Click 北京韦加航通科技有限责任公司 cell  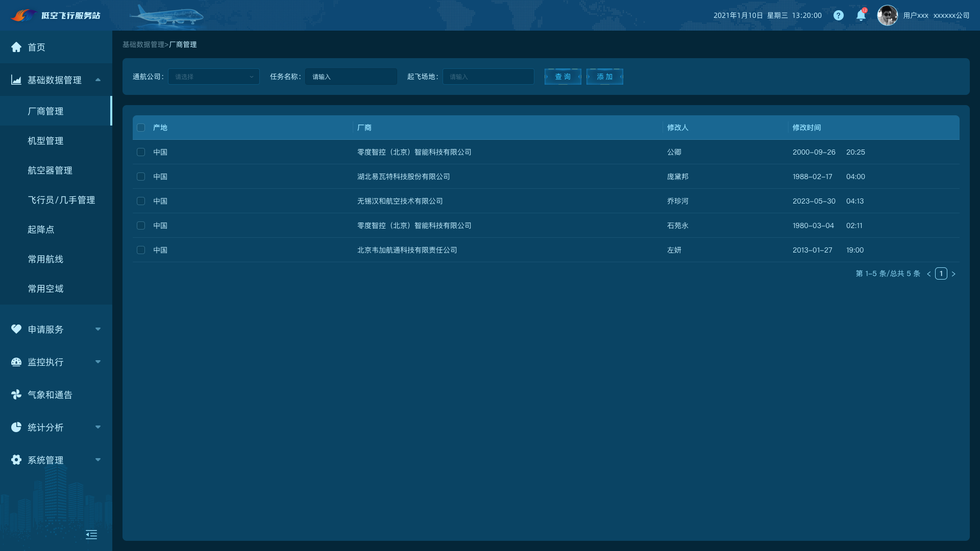pos(407,250)
